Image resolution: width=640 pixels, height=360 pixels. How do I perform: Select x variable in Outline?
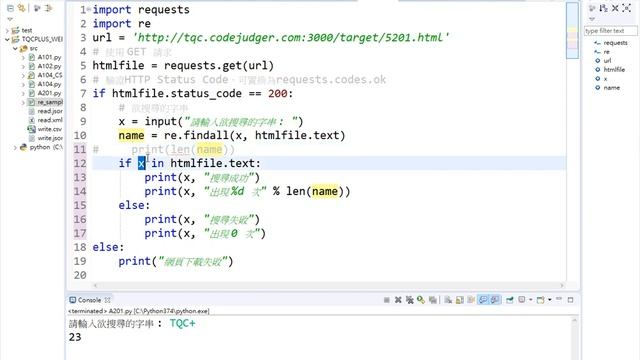pyautogui.click(x=605, y=79)
